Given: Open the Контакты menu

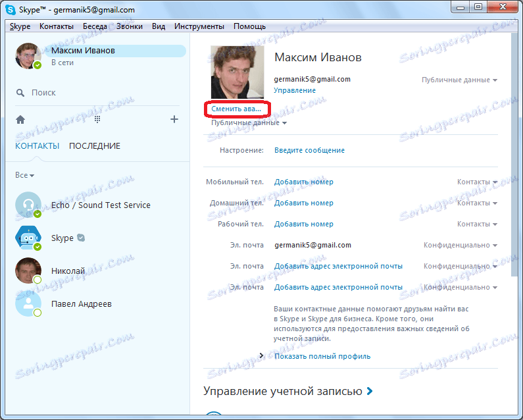Looking at the screenshot, I should [57, 26].
